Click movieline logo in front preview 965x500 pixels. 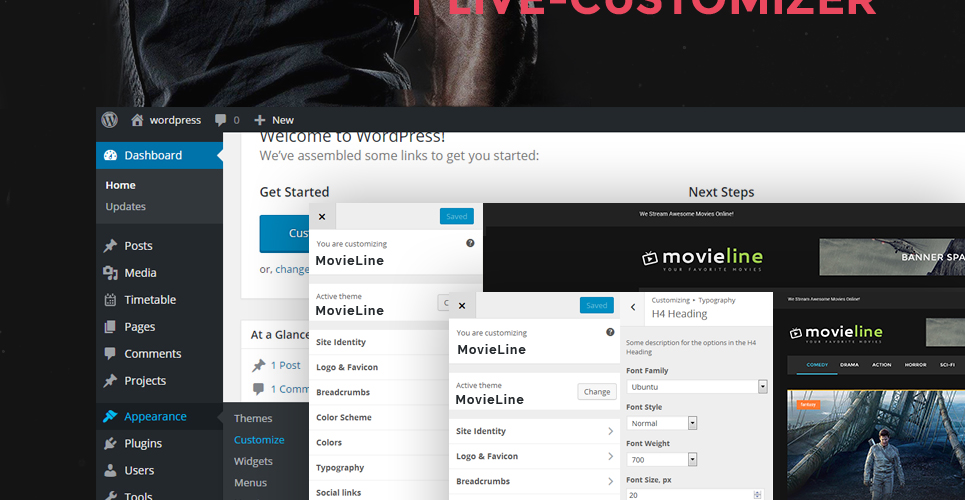point(836,334)
